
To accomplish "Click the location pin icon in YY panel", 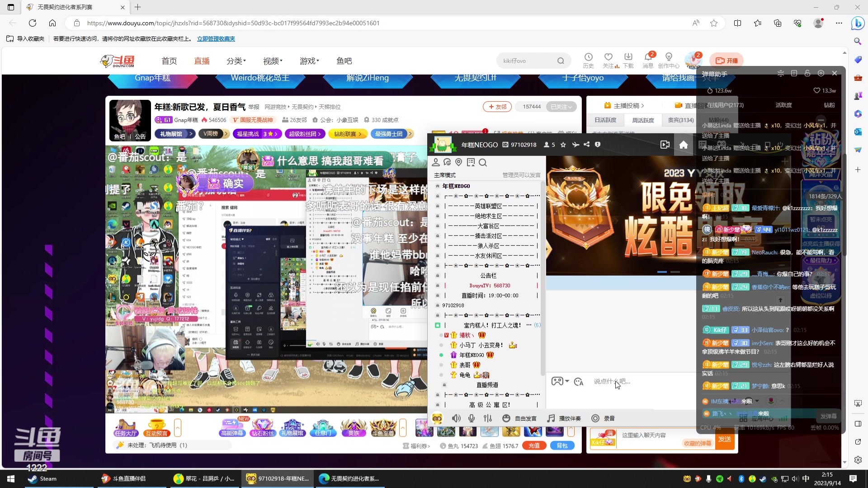I will (459, 162).
